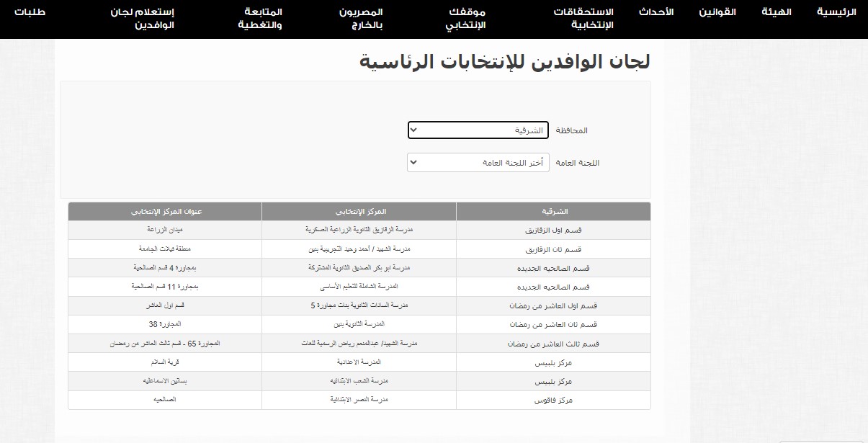Viewport: 868px width, 443px height.
Task: Go to المتابعة والتغطية section
Action: (260, 19)
